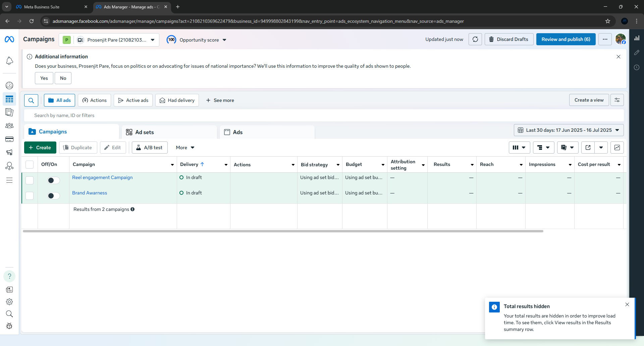The height and width of the screenshot is (346, 644).
Task: Open the charts panel icon on the right rail
Action: point(637,38)
